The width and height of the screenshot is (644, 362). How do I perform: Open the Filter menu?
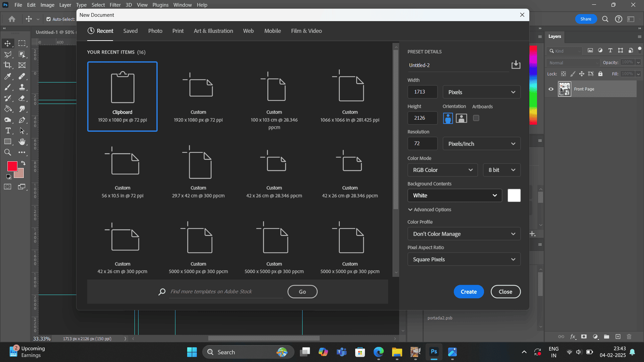(115, 5)
